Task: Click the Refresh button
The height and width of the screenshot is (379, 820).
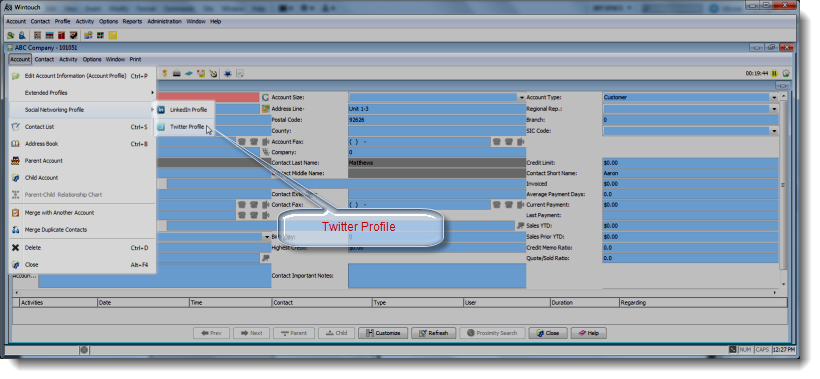Action: click(434, 333)
